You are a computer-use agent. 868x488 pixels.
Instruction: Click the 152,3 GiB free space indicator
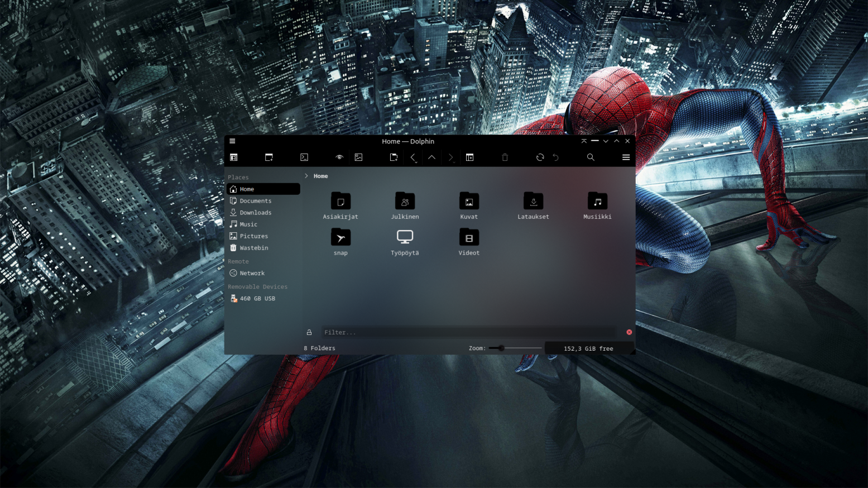pyautogui.click(x=588, y=348)
